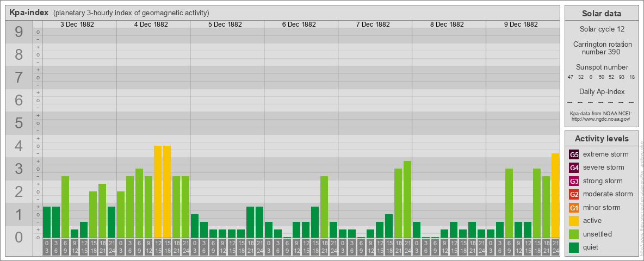Click the 4 Dec 1882 date header

(151, 24)
